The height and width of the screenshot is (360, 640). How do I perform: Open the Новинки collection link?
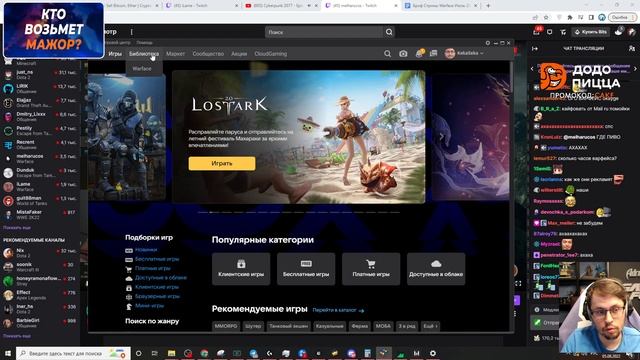coord(146,249)
